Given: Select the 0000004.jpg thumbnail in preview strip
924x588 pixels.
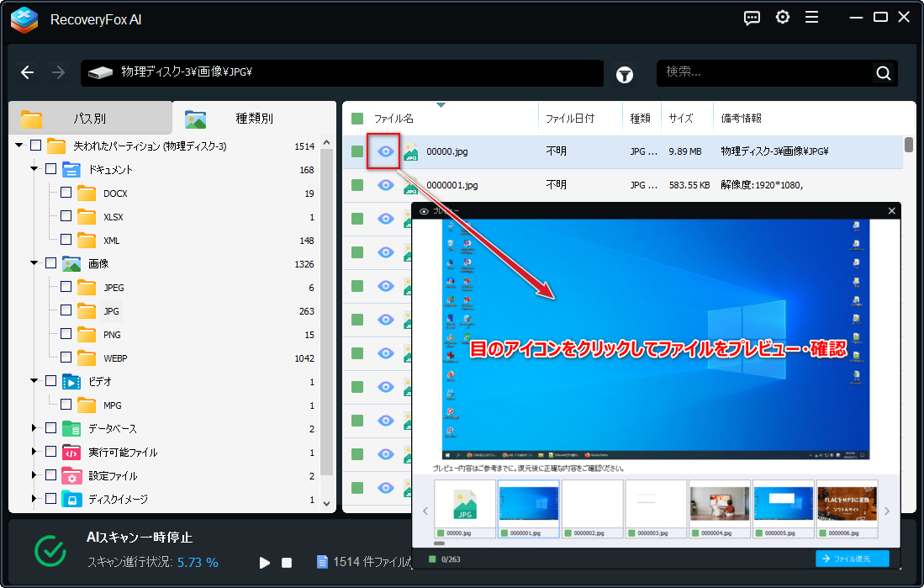Looking at the screenshot, I should point(720,508).
